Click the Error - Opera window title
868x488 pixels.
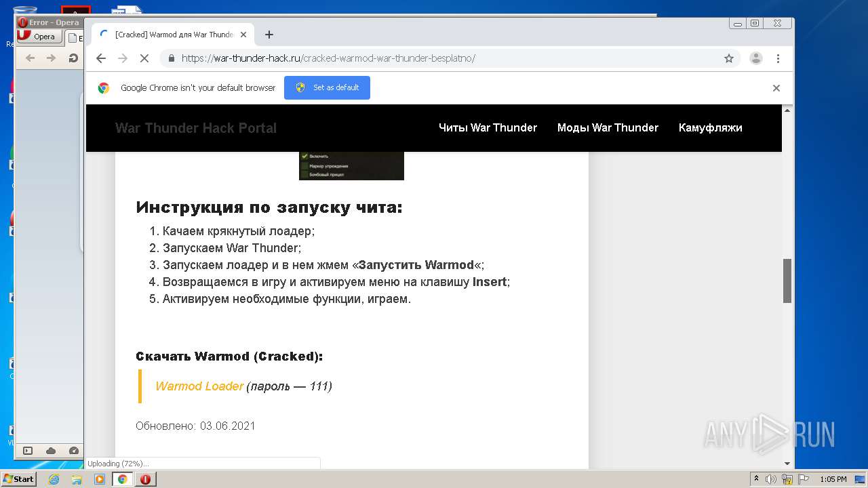54,22
